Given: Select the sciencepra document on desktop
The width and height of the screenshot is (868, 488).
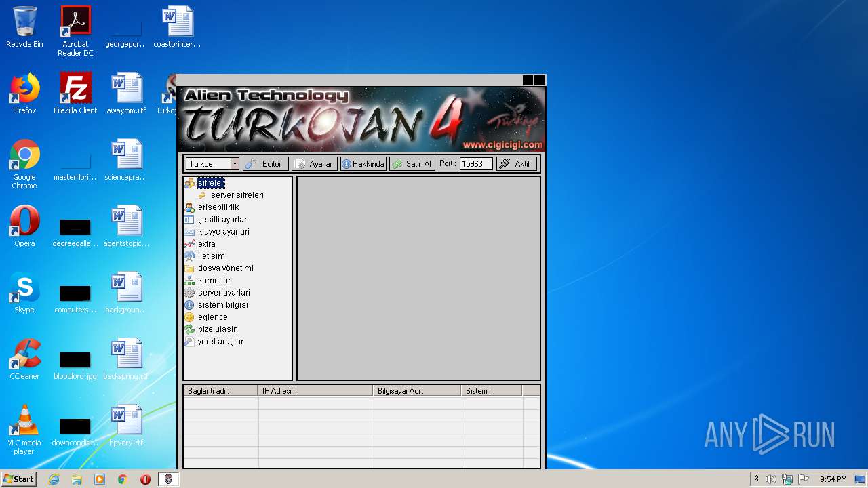Looking at the screenshot, I should tap(126, 160).
